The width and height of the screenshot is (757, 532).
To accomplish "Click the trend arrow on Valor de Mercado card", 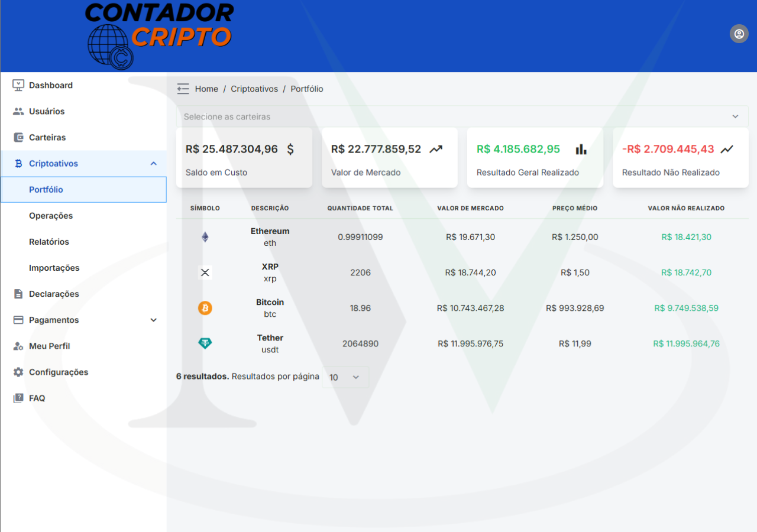I will click(436, 149).
